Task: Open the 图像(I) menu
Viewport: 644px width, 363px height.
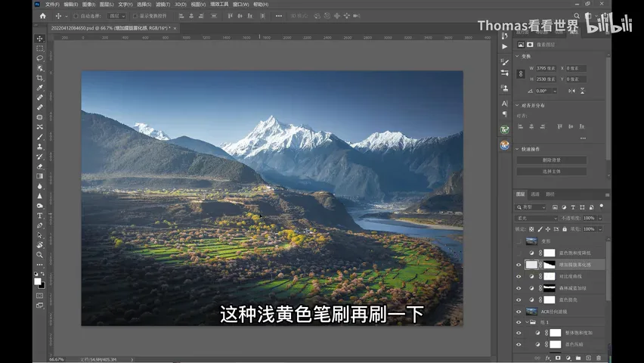Action: click(88, 4)
